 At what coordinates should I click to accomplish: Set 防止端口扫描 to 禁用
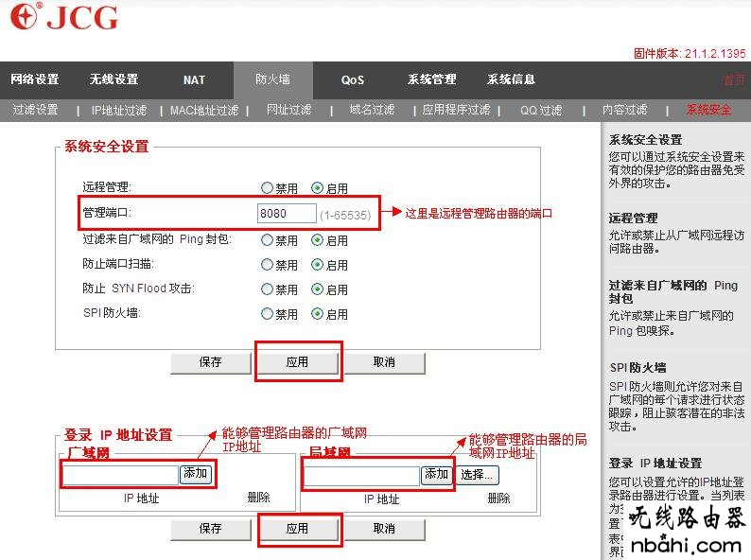[267, 265]
